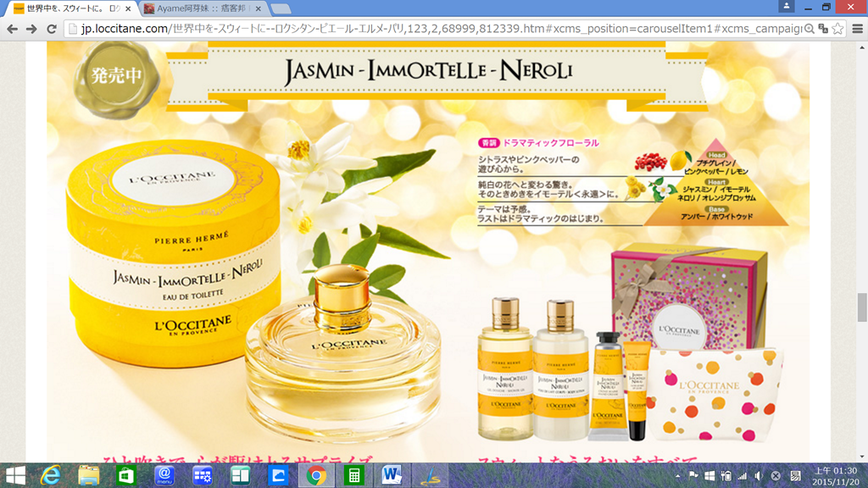Click the yellow Eau de Toilette box

click(x=175, y=254)
